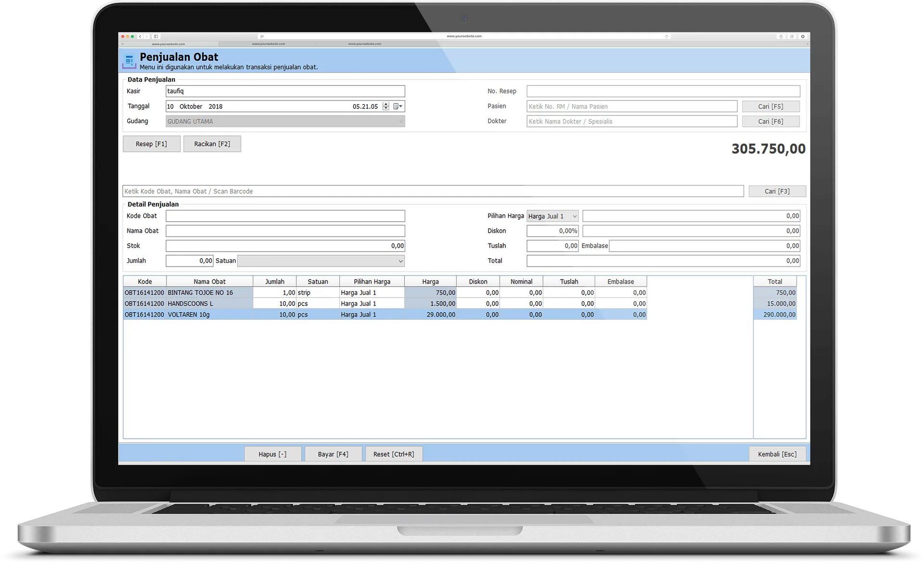The width and height of the screenshot is (924, 563).
Task: Select the VOLTAREN 10g row
Action: [385, 315]
